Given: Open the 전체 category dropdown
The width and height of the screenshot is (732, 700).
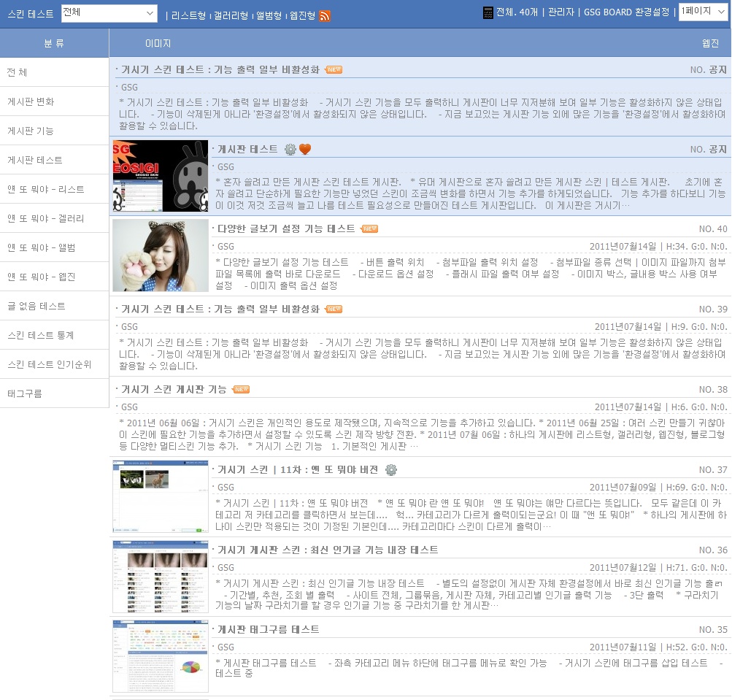Looking at the screenshot, I should [109, 13].
